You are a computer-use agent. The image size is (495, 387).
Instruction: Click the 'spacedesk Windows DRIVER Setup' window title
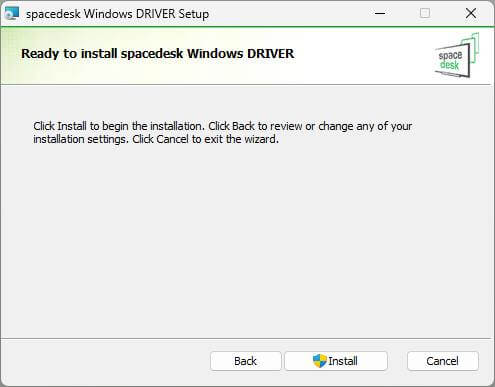pos(117,14)
